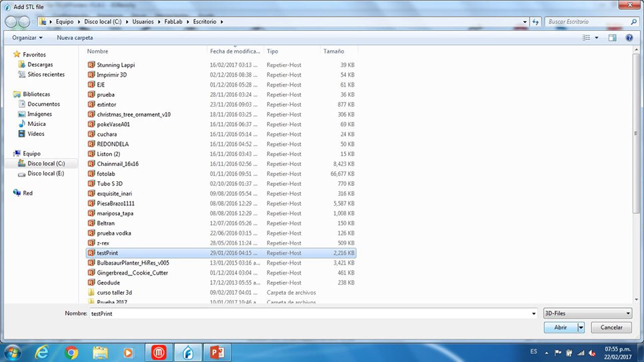Change view with the view icon

pyautogui.click(x=586, y=38)
